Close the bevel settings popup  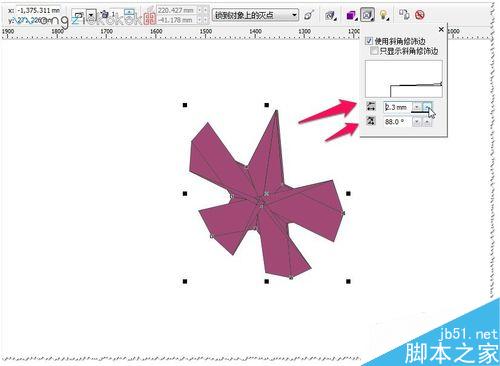tap(441, 29)
